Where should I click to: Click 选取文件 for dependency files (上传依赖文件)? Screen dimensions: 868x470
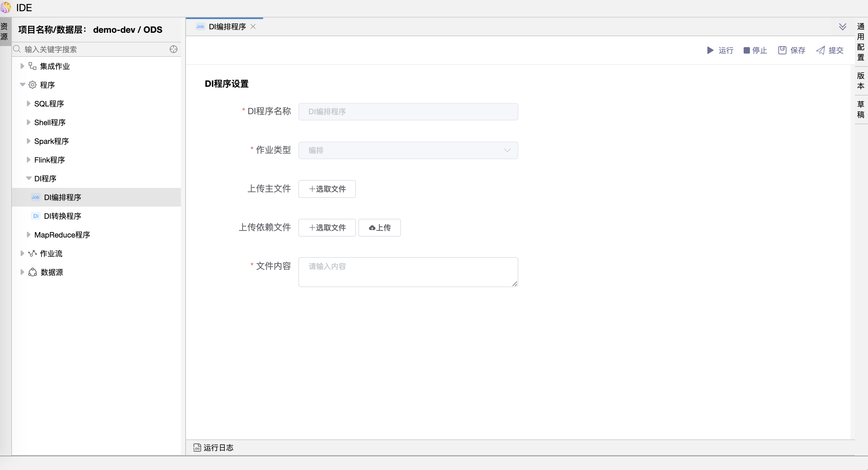pyautogui.click(x=327, y=228)
